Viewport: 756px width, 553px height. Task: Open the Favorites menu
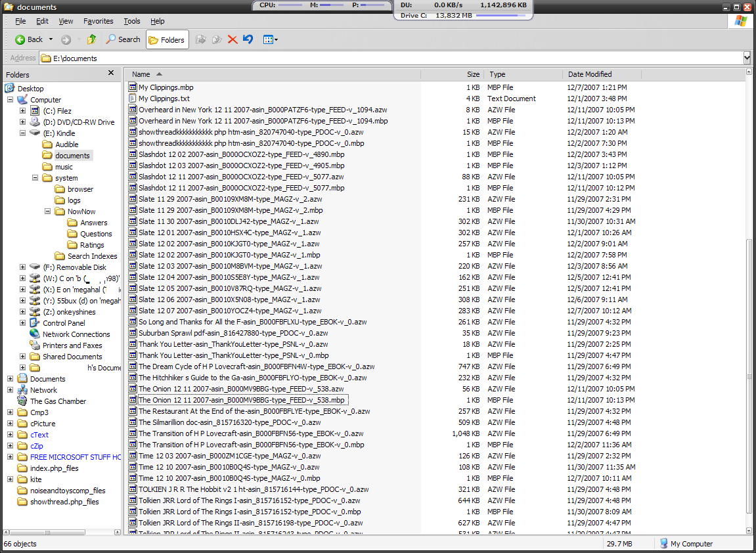click(99, 21)
